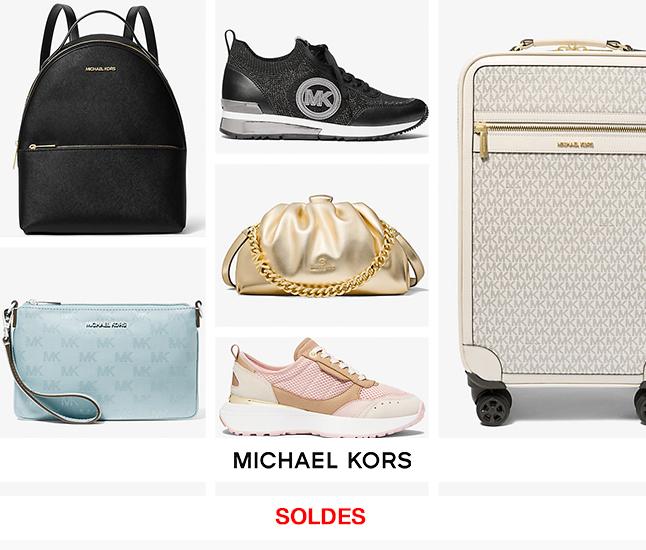Screen dimensions: 646x550
Task: Open the red SOLDES sale link
Action: (x=321, y=516)
